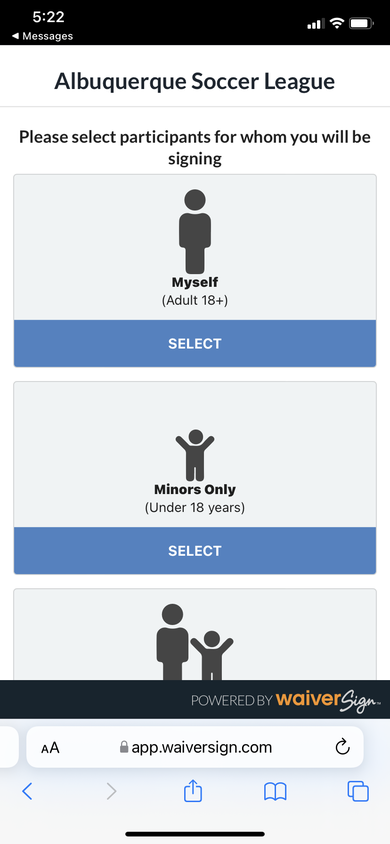The height and width of the screenshot is (844, 390).
Task: Tap the Myself label text
Action: coord(195,282)
